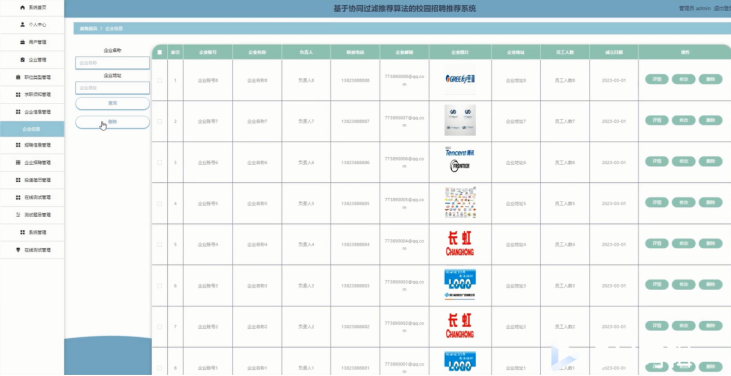Click the home icon beside 系统首页
This screenshot has height=376, width=731.
pos(22,8)
